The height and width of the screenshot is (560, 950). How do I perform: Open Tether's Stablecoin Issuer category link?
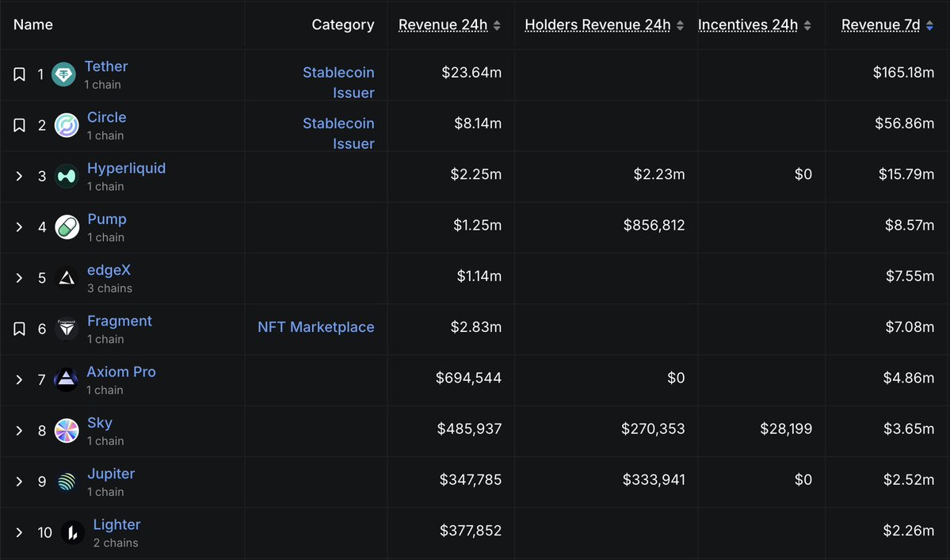tap(338, 82)
